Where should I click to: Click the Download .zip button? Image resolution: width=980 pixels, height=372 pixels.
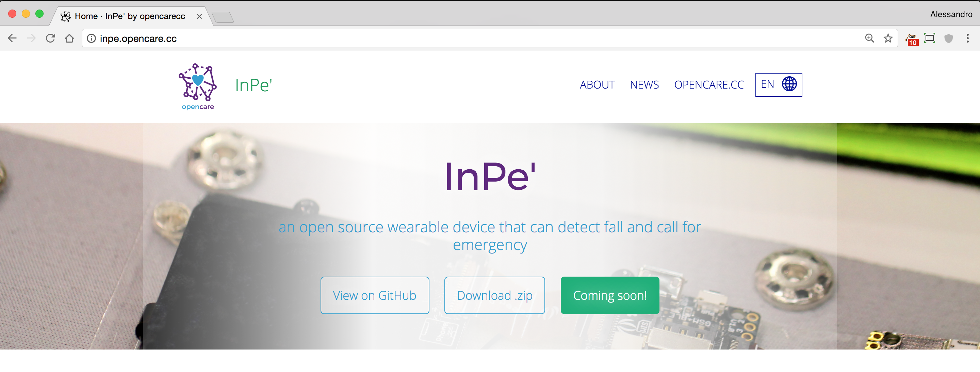pos(494,295)
